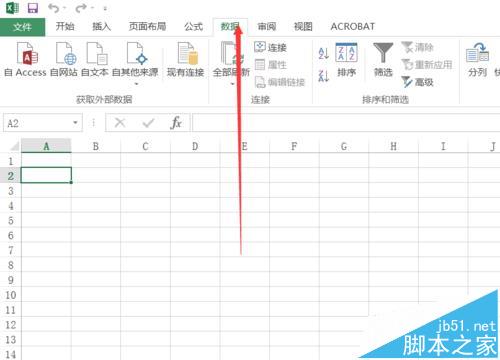Switch to the 视图 tab

point(303,26)
